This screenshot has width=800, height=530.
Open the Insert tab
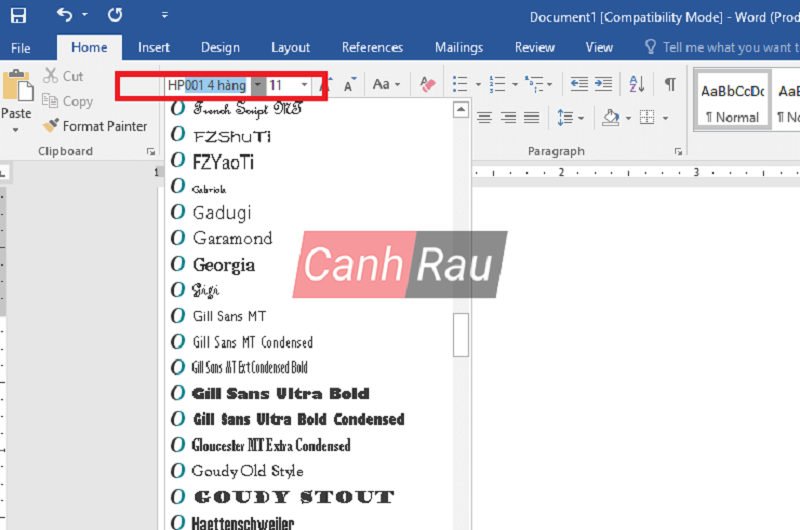[154, 47]
